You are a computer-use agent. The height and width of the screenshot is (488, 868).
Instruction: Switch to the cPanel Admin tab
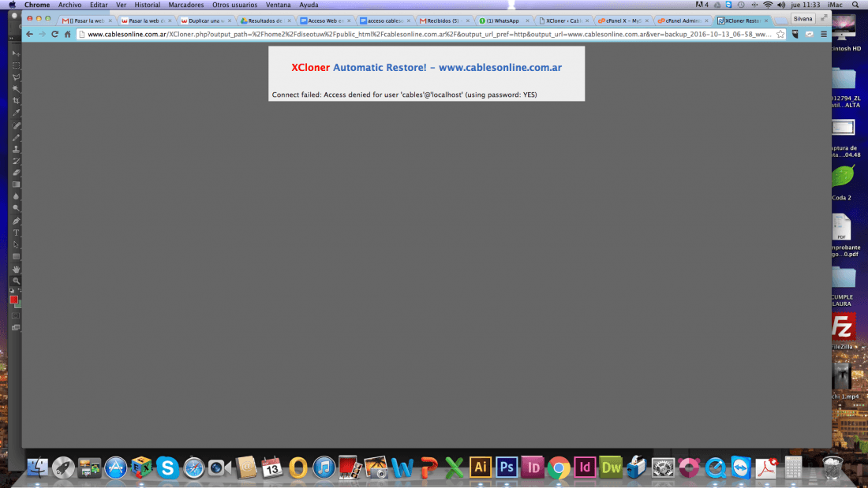[x=682, y=21]
